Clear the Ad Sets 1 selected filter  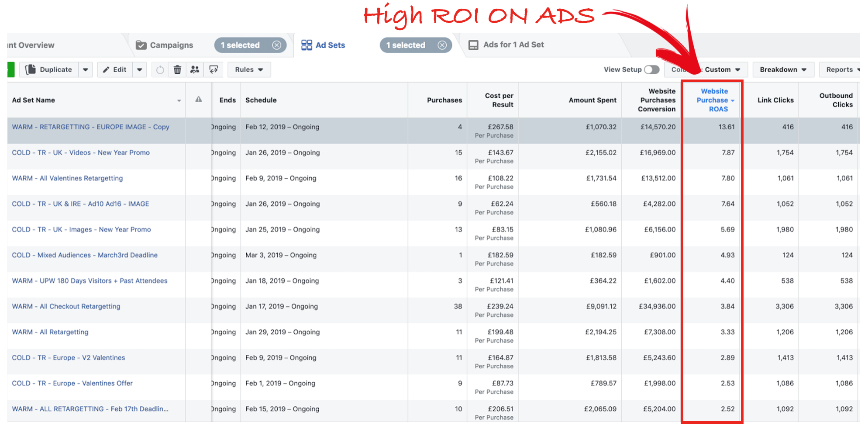[442, 45]
